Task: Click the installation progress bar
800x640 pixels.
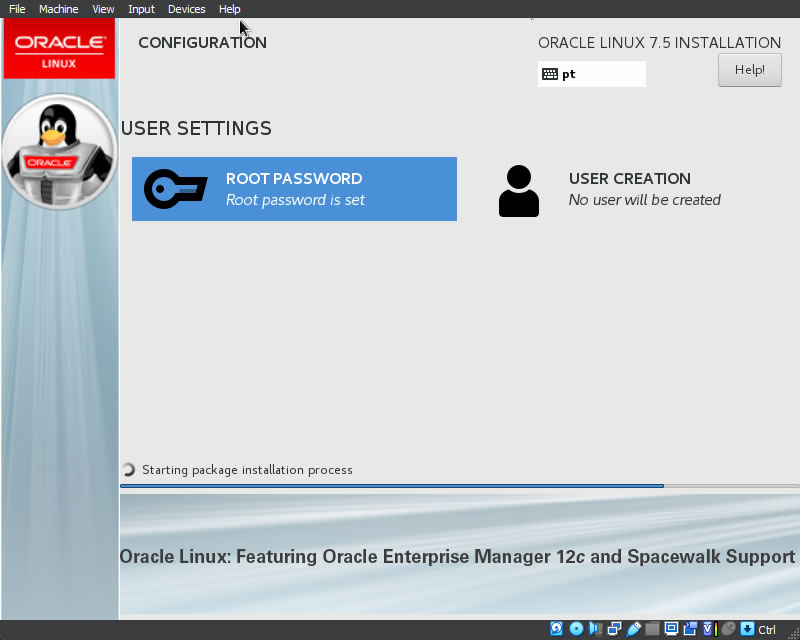Action: pyautogui.click(x=459, y=486)
